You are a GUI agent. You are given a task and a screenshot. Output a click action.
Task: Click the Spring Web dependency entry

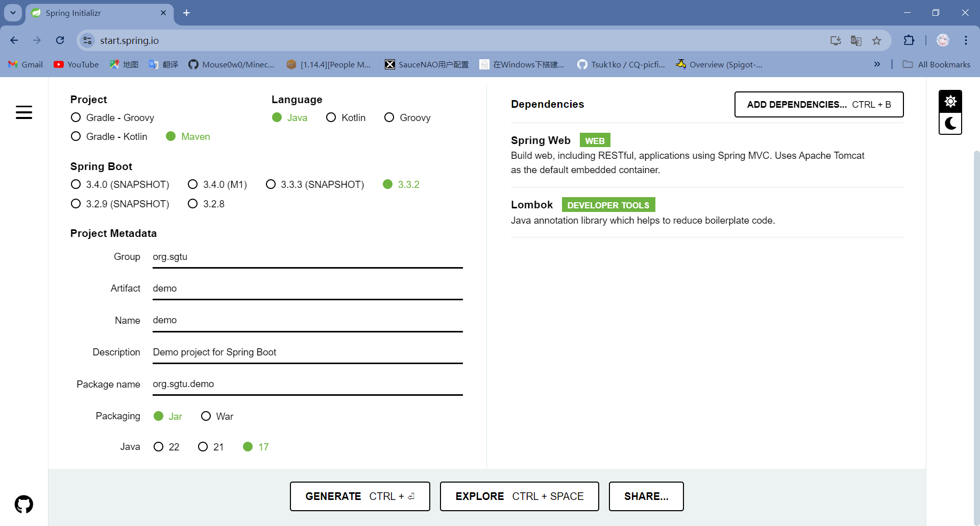(707, 155)
